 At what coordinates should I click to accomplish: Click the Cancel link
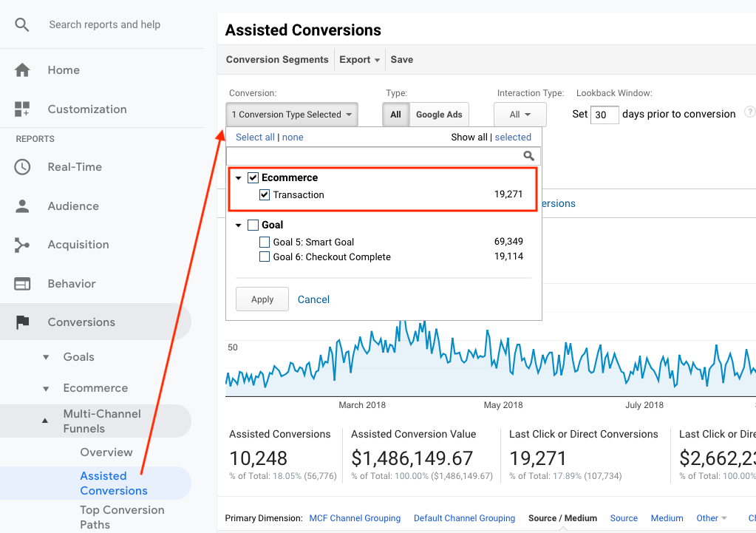coord(313,299)
